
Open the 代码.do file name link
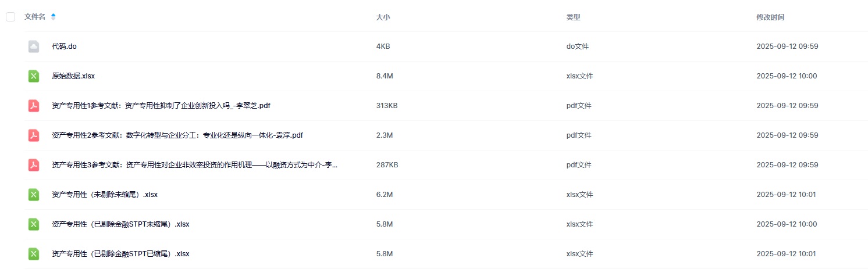point(64,46)
